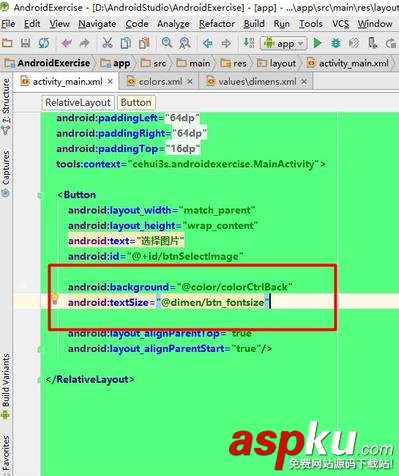Click the Run with Coverage icon

[x=354, y=43]
